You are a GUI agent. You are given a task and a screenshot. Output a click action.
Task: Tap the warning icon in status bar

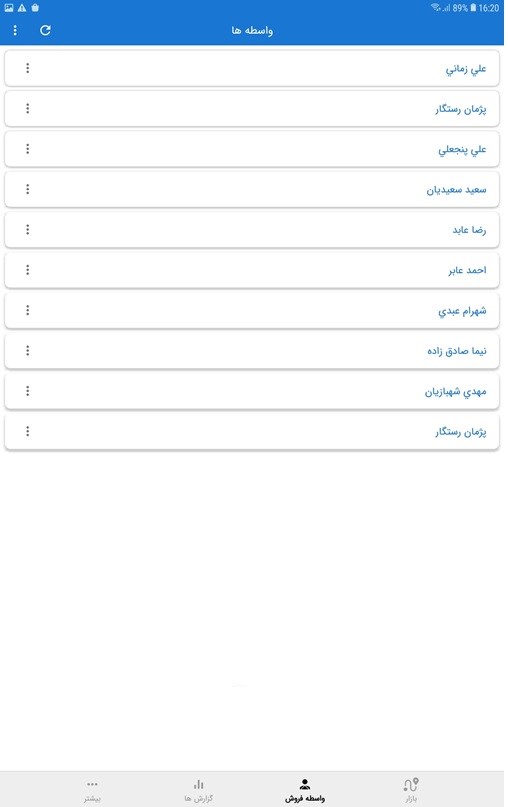click(x=22, y=8)
